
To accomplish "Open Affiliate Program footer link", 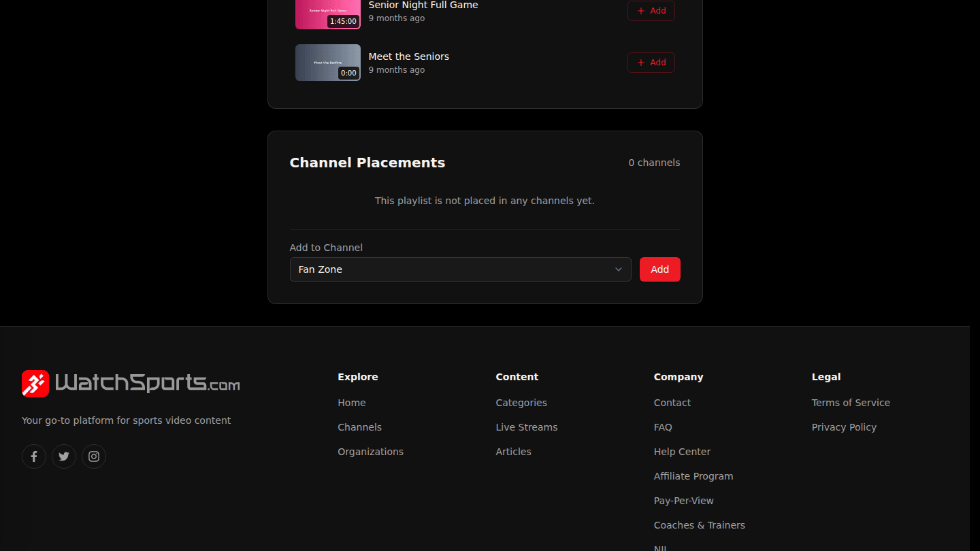I will pos(693,476).
